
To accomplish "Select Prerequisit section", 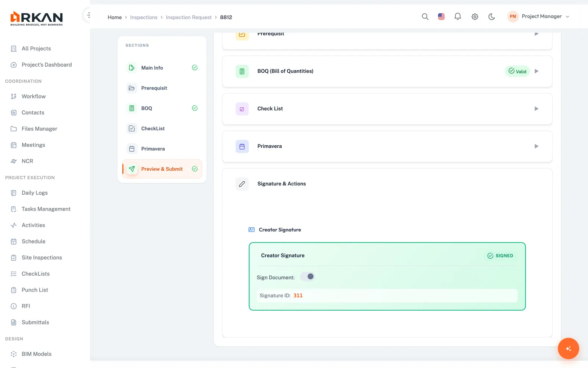I will [x=162, y=88].
